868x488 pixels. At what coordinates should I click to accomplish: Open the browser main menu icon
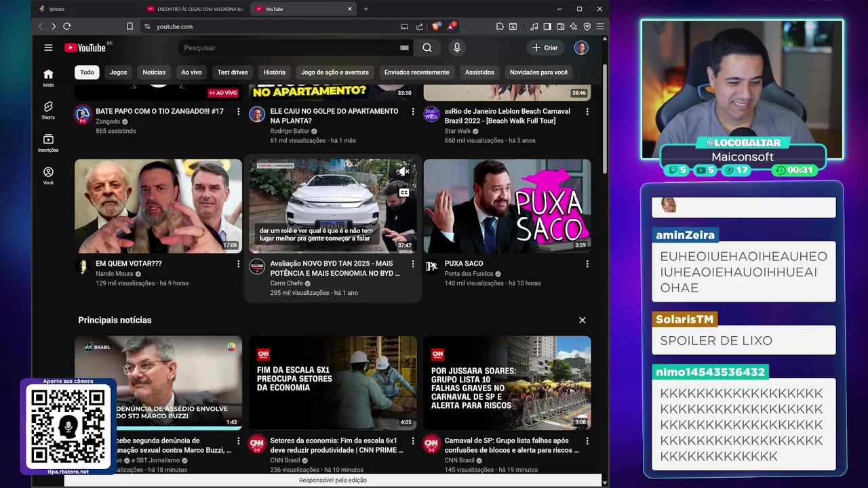point(599,26)
